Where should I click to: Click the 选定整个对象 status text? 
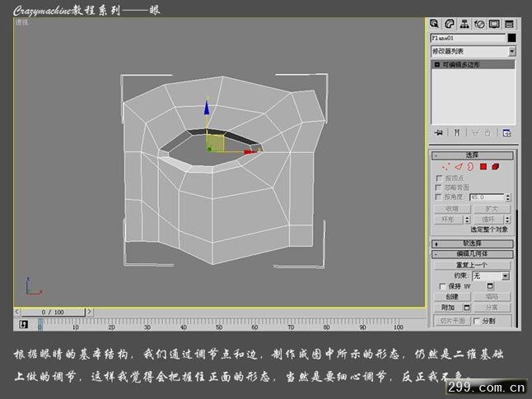point(489,230)
